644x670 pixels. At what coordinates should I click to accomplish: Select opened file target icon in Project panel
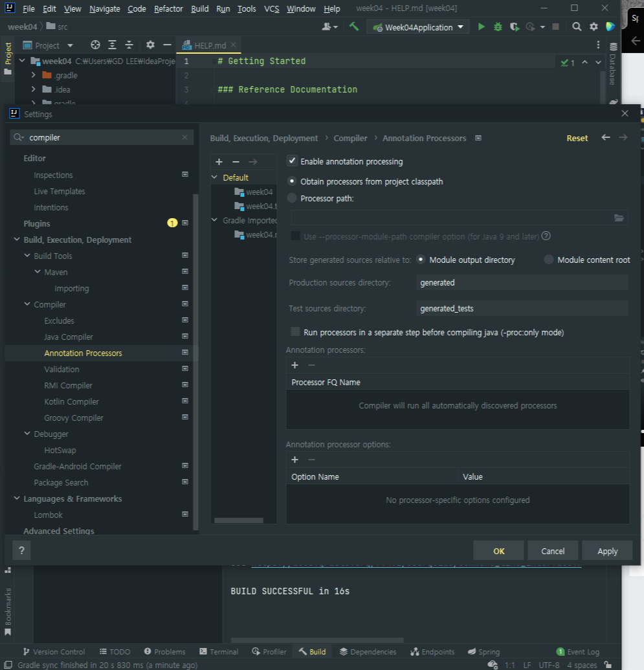(x=95, y=45)
